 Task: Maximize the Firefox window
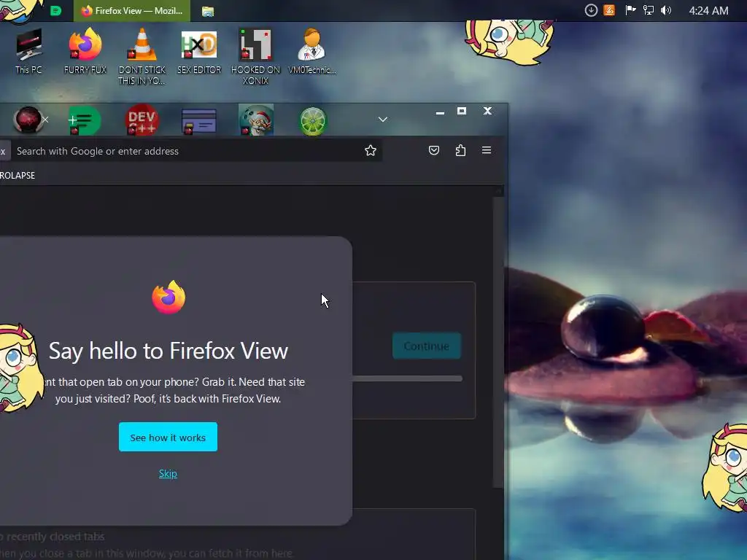coord(462,111)
